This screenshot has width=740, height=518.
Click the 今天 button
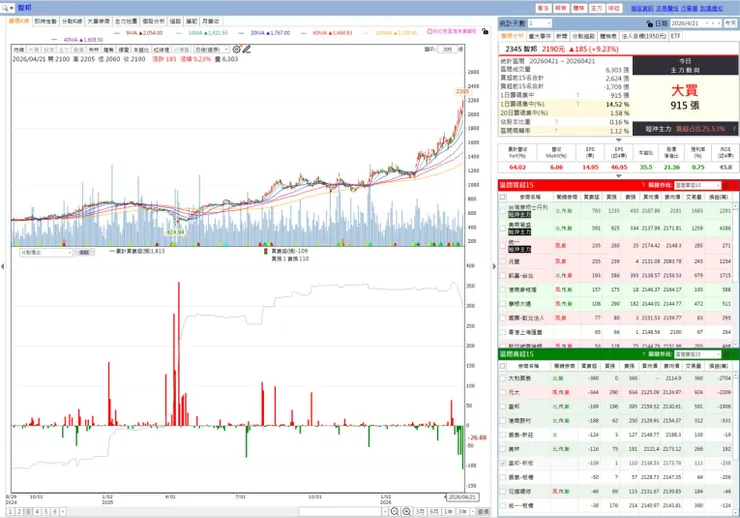(x=730, y=23)
